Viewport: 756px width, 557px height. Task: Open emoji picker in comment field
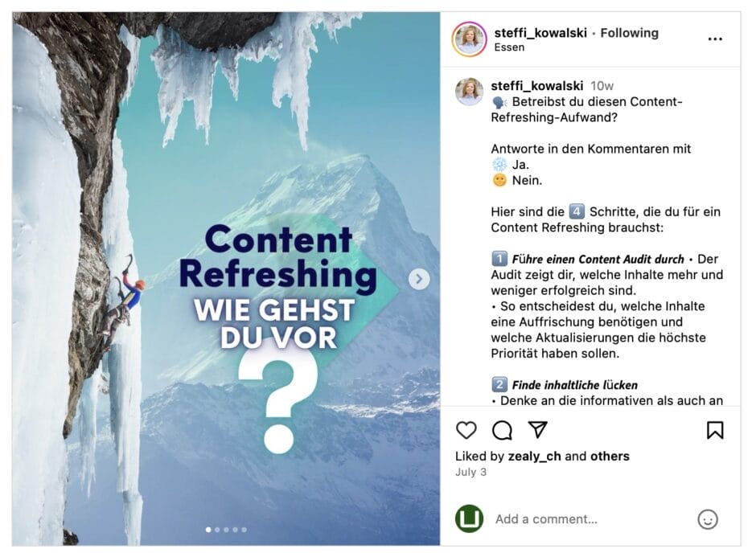(x=708, y=519)
